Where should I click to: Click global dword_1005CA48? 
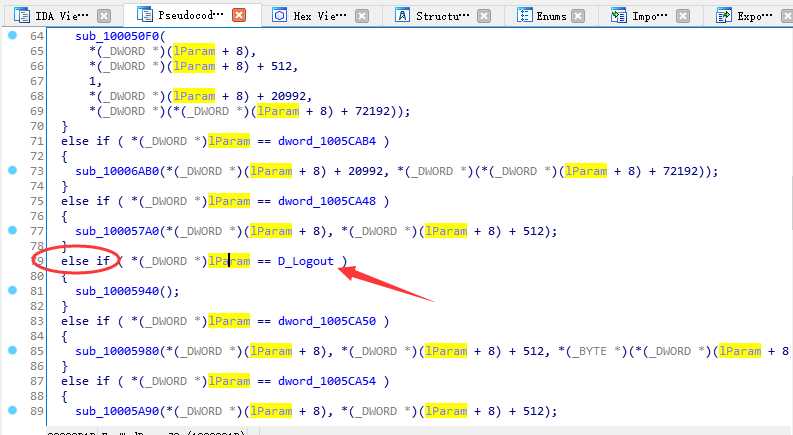click(327, 201)
